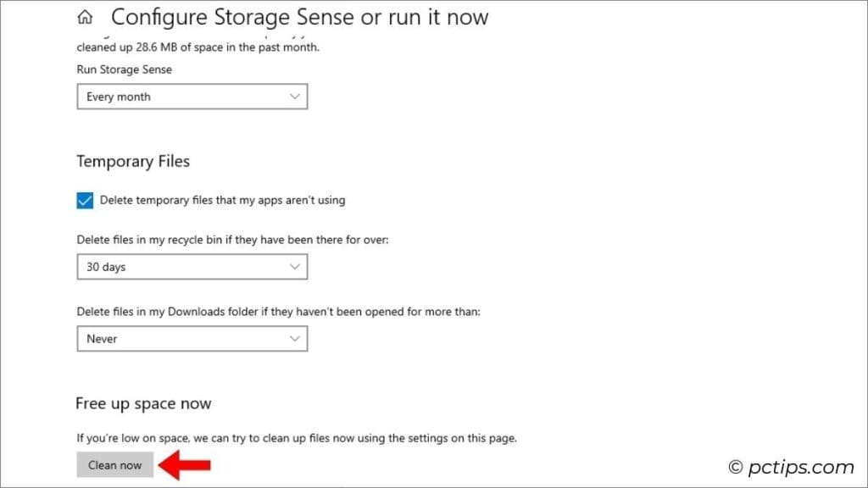
Task: Click the checked blue checkbox under Temporary Files
Action: coord(84,200)
